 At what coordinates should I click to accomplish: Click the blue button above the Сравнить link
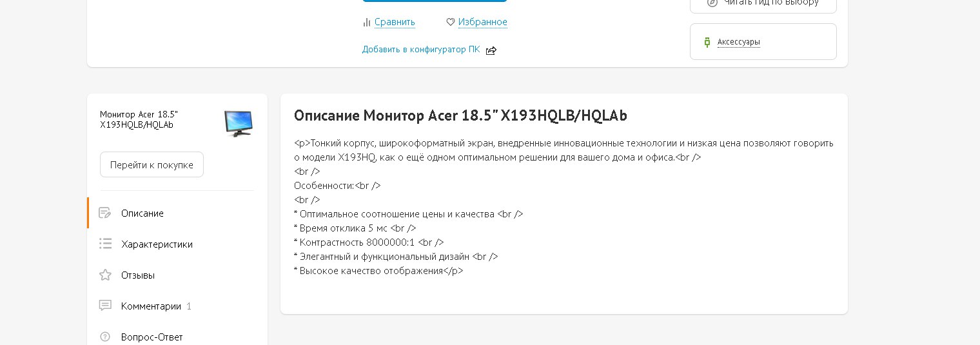pyautogui.click(x=435, y=1)
